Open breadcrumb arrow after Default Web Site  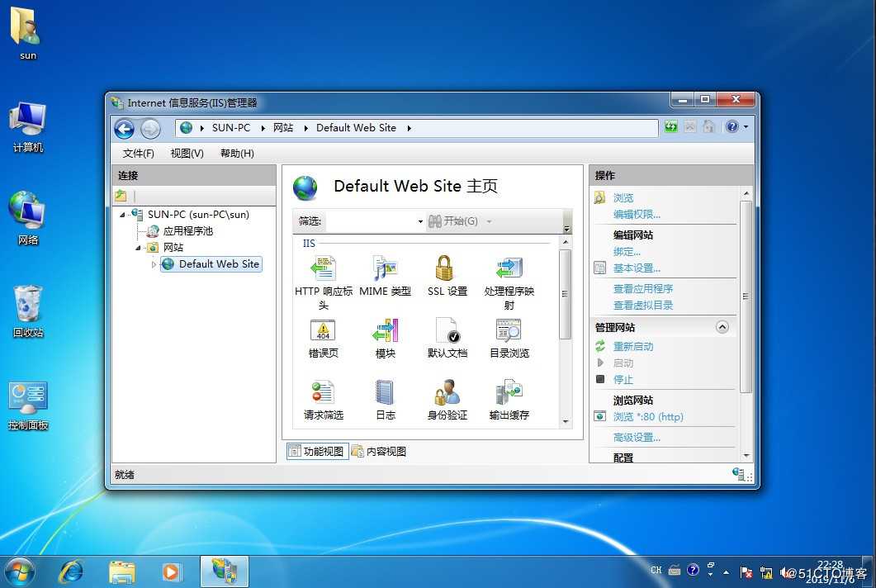[x=409, y=128]
